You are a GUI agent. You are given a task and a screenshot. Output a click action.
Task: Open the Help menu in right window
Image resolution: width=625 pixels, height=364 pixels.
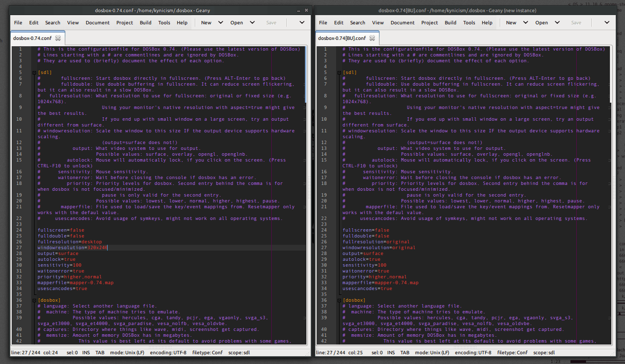pyautogui.click(x=487, y=23)
